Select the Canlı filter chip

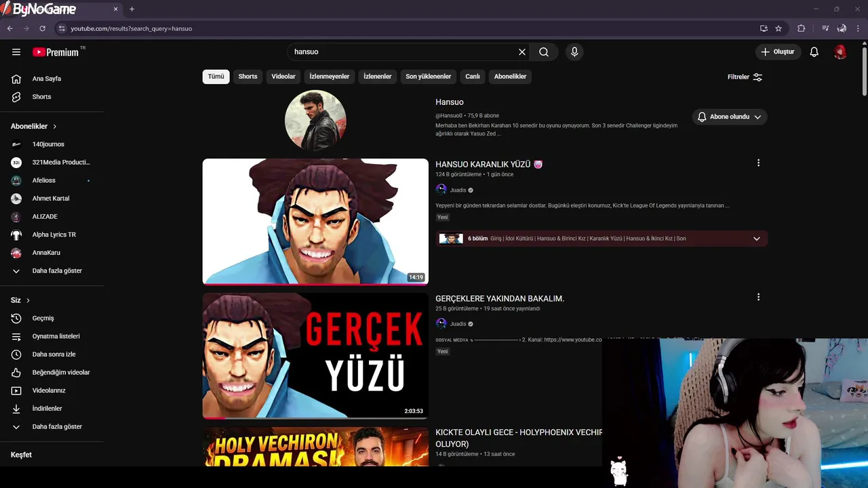coord(473,77)
